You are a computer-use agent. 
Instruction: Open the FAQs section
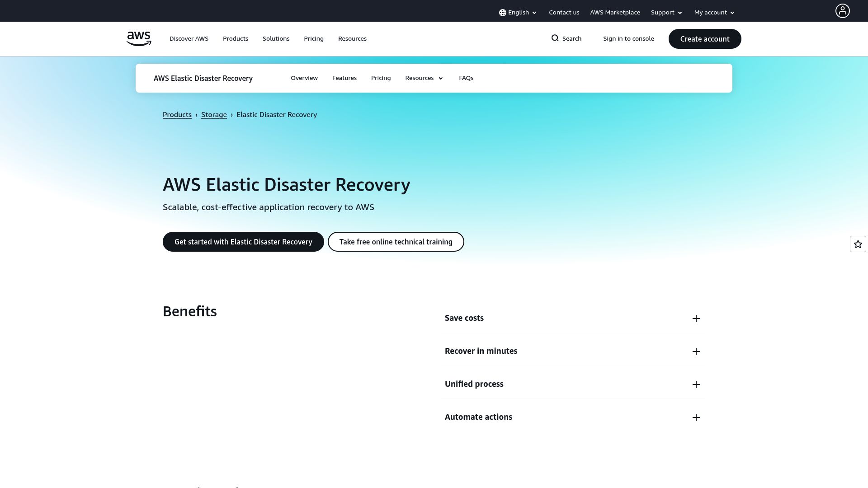tap(466, 78)
